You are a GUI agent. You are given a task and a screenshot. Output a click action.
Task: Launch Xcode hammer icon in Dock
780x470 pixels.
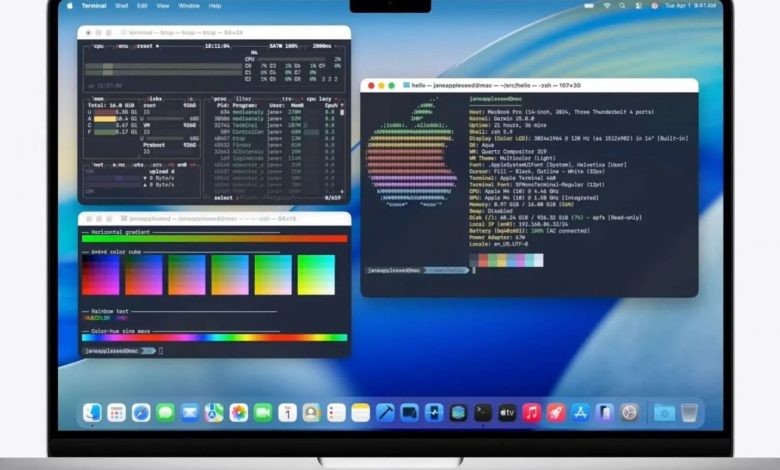click(x=385, y=412)
